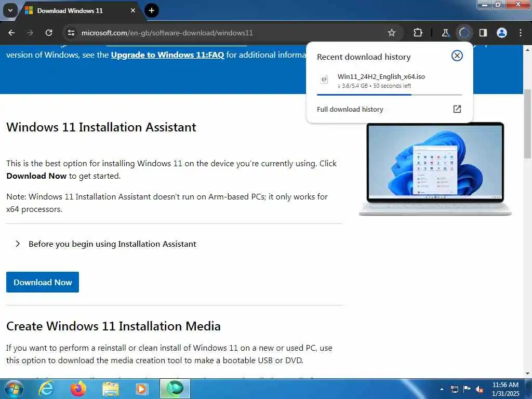Click the scrollbar up arrow
532x399 pixels.
[x=528, y=49]
